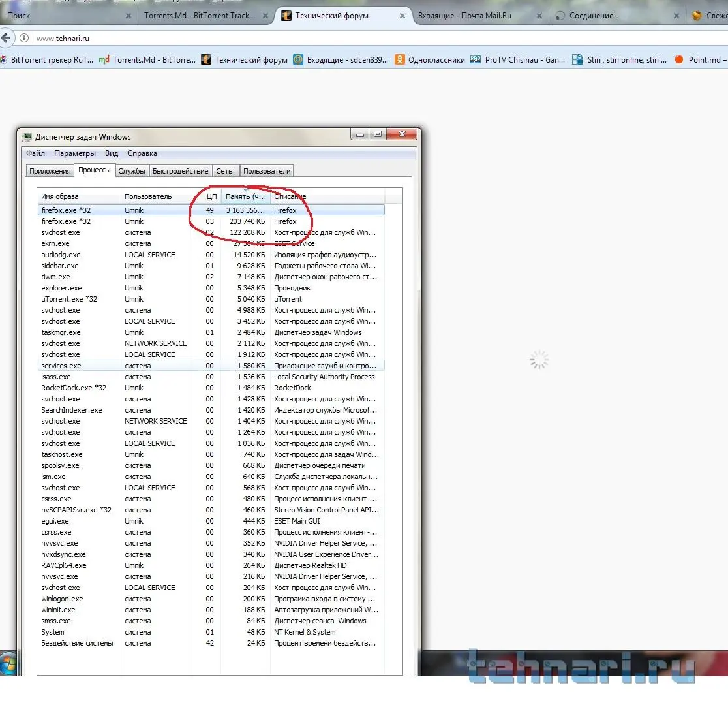Select the RAVCpl64.exe process

click(211, 565)
